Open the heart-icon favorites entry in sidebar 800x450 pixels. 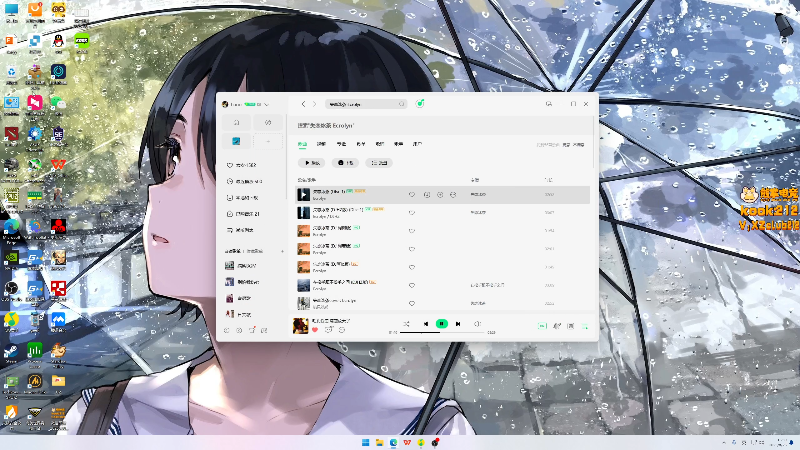tap(242, 165)
